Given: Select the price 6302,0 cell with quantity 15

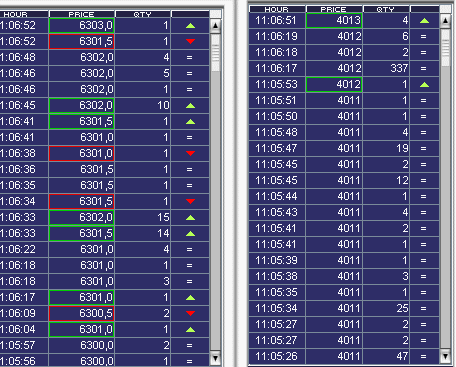Looking at the screenshot, I should click(x=82, y=218).
